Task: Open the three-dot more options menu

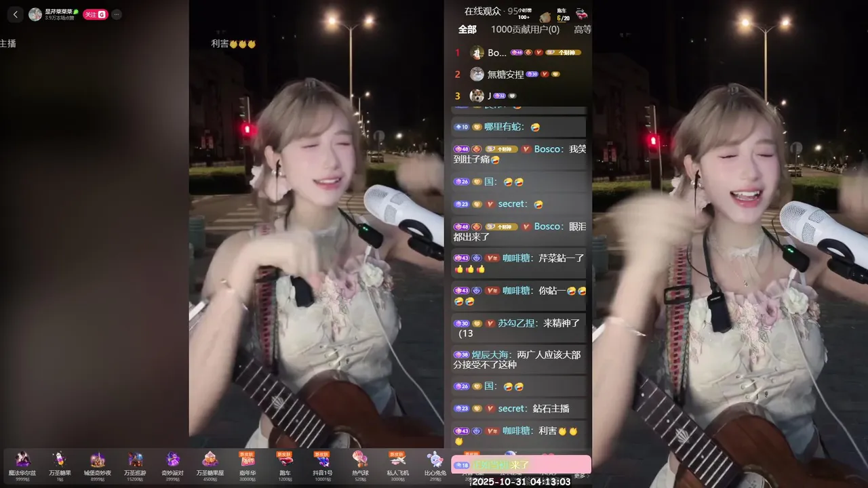Action: pos(117,14)
